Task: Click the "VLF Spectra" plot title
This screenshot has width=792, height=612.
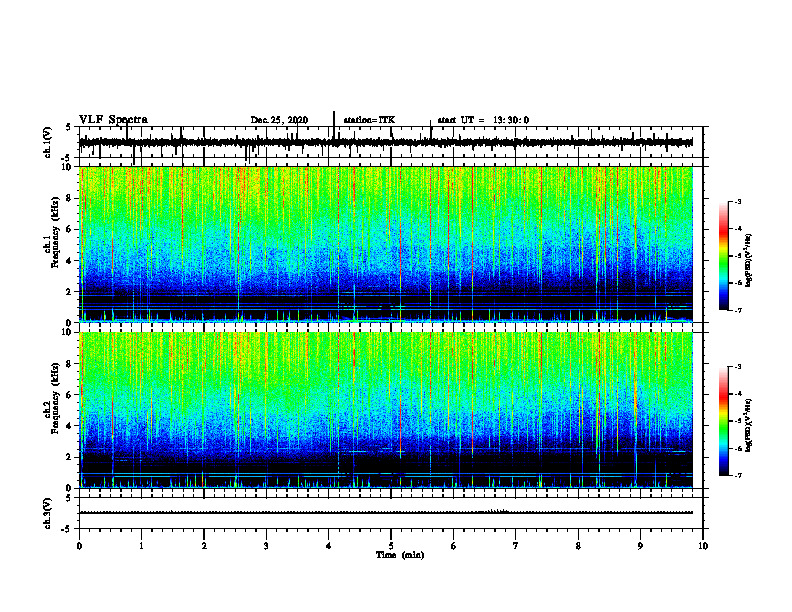Action: [x=113, y=120]
